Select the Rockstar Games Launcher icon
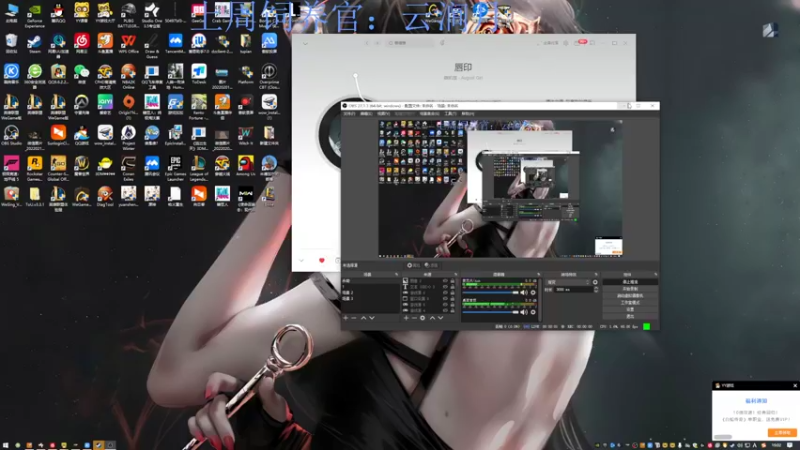This screenshot has height=450, width=800. pos(35,168)
